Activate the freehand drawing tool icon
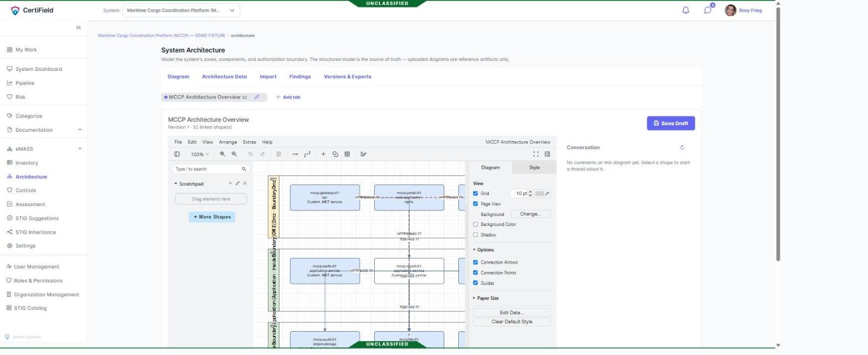 point(363,154)
